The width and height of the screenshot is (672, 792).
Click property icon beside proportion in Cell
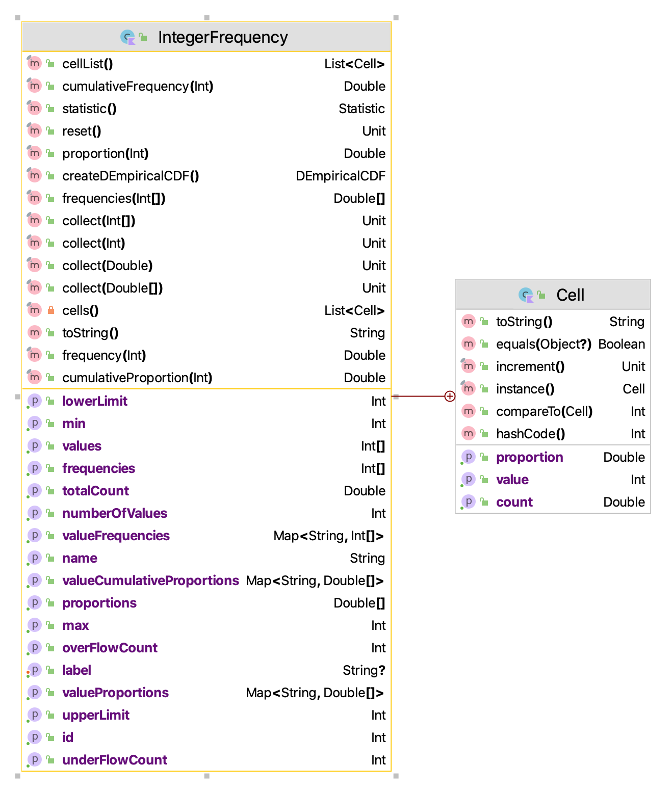[468, 457]
